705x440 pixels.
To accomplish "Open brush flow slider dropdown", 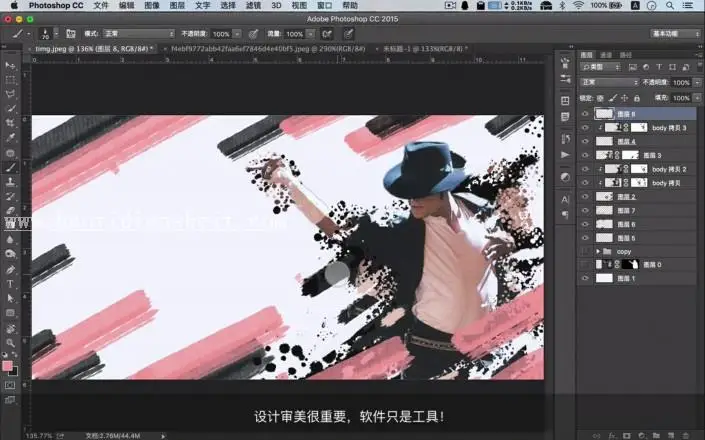I will pyautogui.click(x=310, y=34).
